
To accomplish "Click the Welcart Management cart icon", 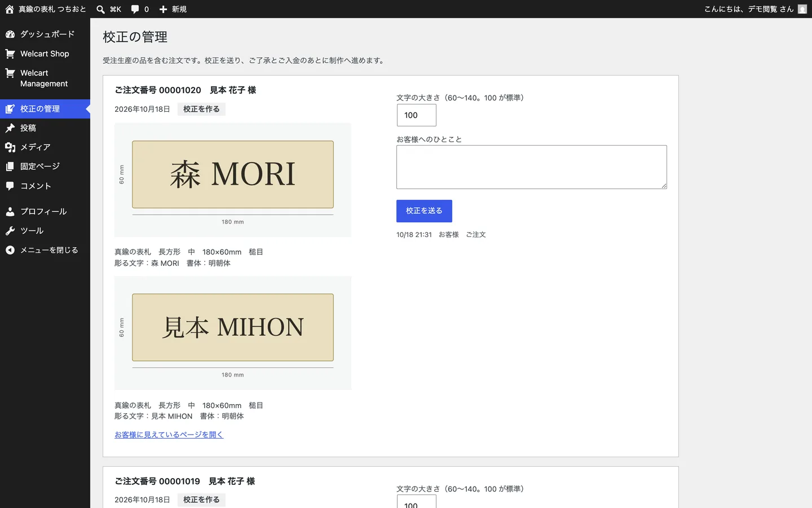I will (10, 73).
